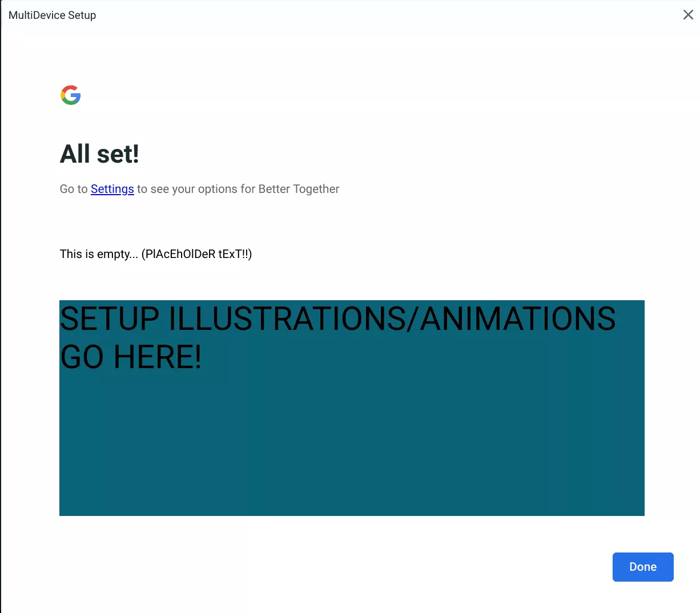The image size is (700, 613).
Task: Click the "GO" word in the teal banner
Action: pyautogui.click(x=83, y=357)
